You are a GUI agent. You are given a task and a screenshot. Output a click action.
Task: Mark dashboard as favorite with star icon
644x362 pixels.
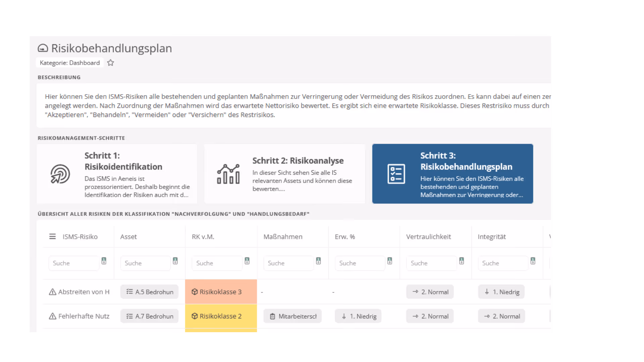[x=111, y=63]
